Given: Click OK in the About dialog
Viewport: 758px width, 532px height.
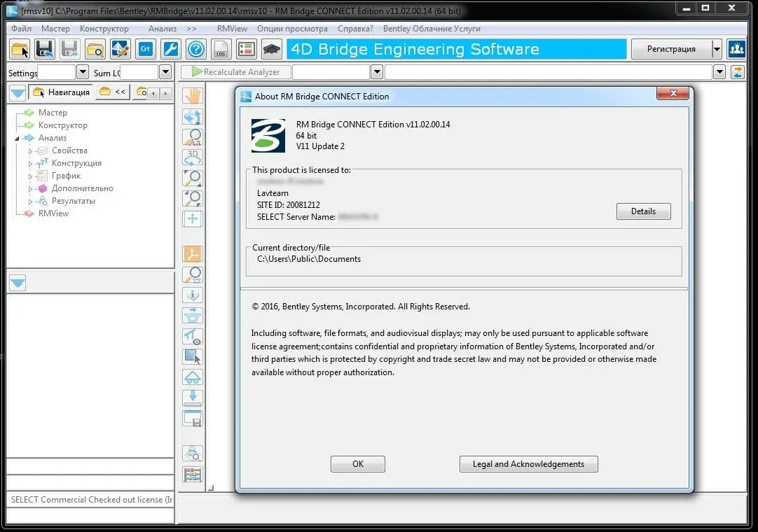Looking at the screenshot, I should pyautogui.click(x=358, y=464).
